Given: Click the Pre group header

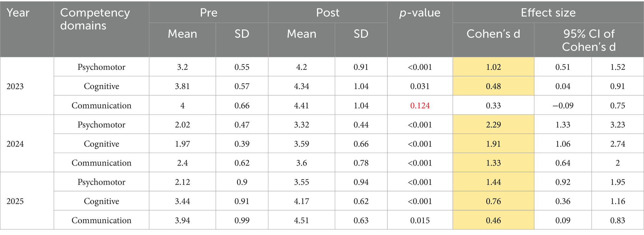Looking at the screenshot, I should pyautogui.click(x=209, y=13).
